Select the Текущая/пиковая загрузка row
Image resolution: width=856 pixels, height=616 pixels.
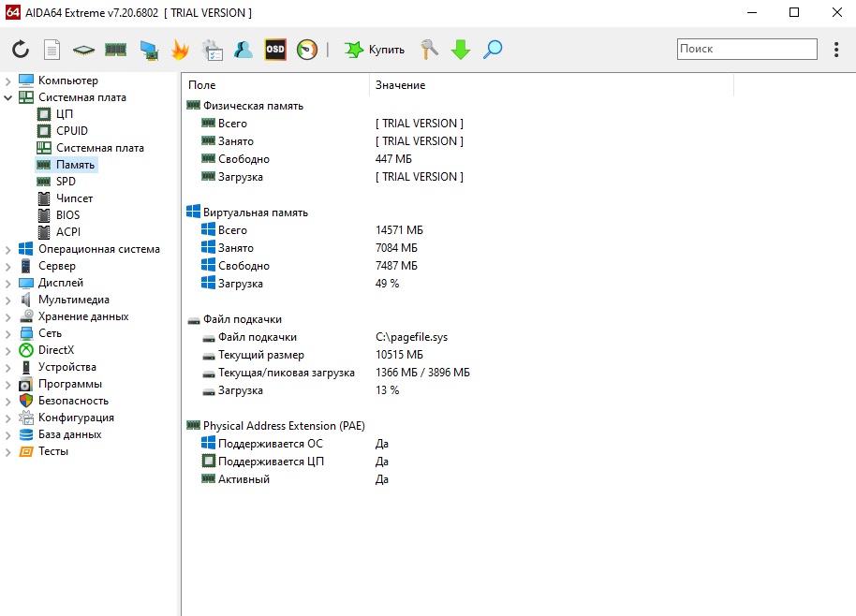286,373
